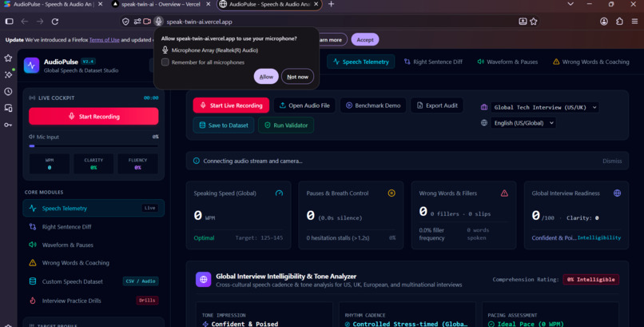Click the speedometer icon on Speaking Speed card

coord(280,193)
